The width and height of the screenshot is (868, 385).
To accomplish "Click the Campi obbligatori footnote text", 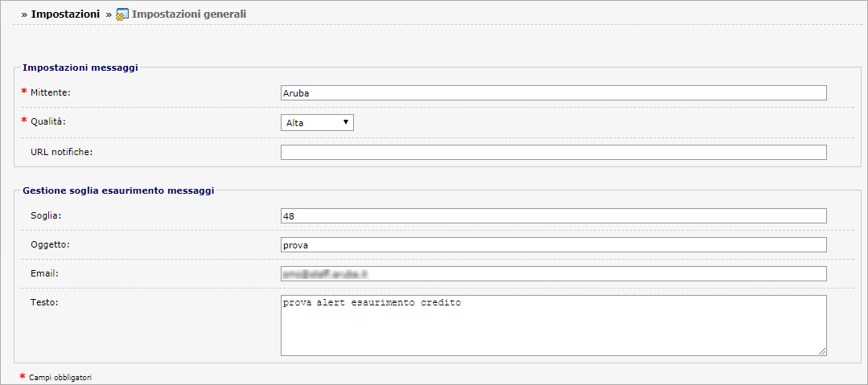I will click(x=61, y=378).
